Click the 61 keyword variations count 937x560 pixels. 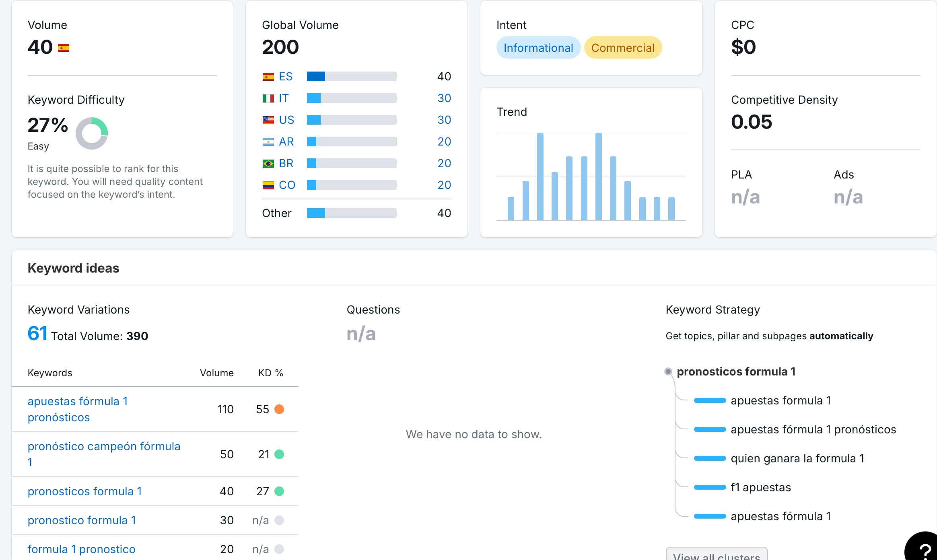[37, 334]
